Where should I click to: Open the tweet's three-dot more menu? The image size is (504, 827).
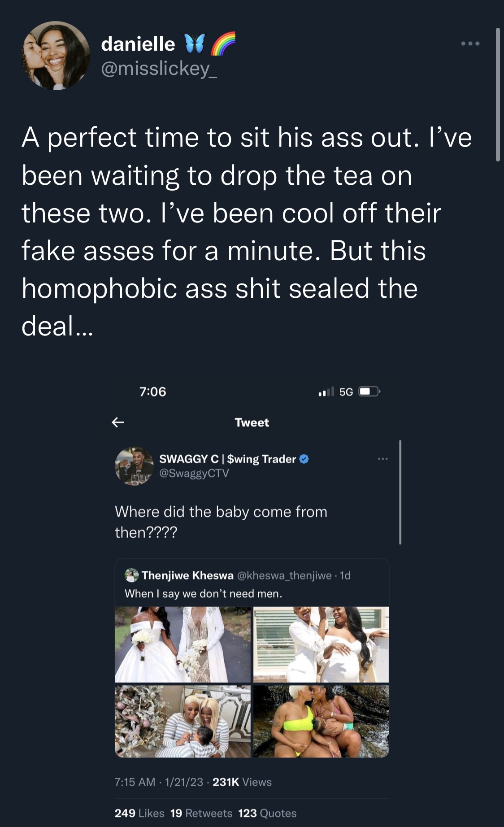[x=470, y=44]
